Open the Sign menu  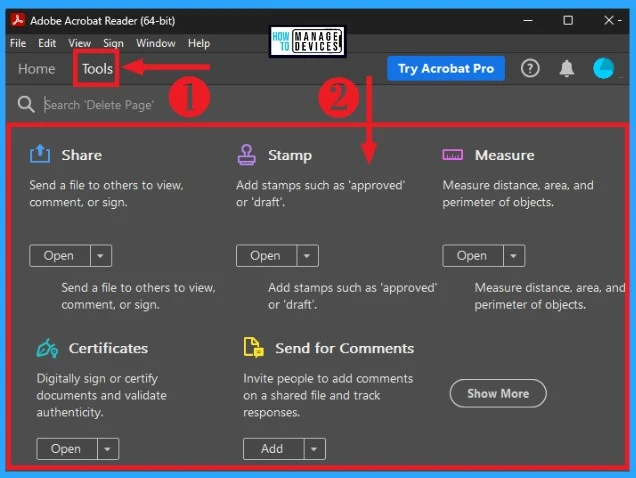coord(113,43)
